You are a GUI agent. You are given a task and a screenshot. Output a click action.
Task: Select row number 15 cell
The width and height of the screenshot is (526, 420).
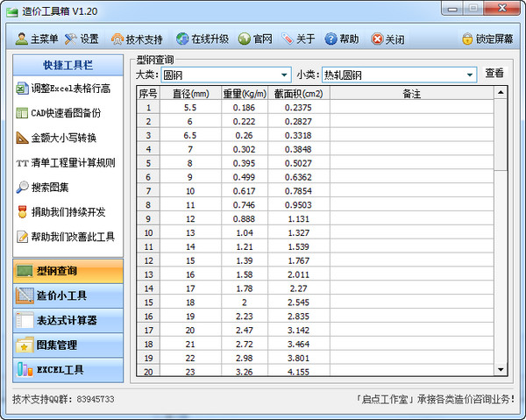(148, 303)
